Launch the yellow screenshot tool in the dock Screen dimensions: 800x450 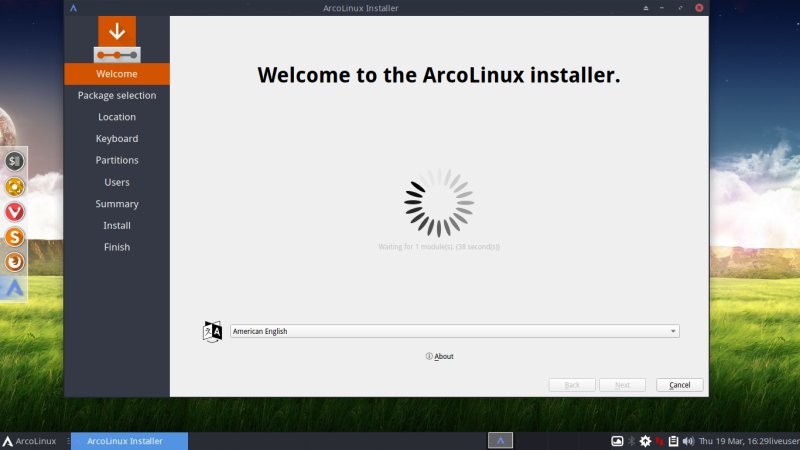click(14, 187)
